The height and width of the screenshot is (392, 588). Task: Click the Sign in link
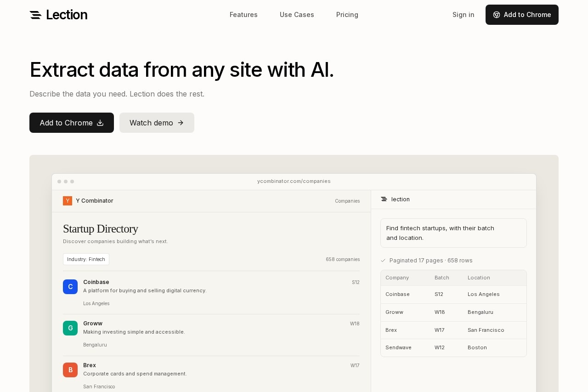(464, 15)
